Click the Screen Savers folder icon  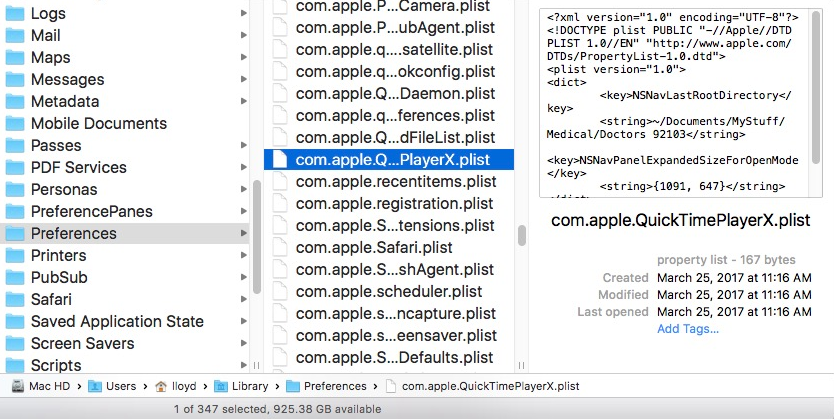tap(14, 343)
